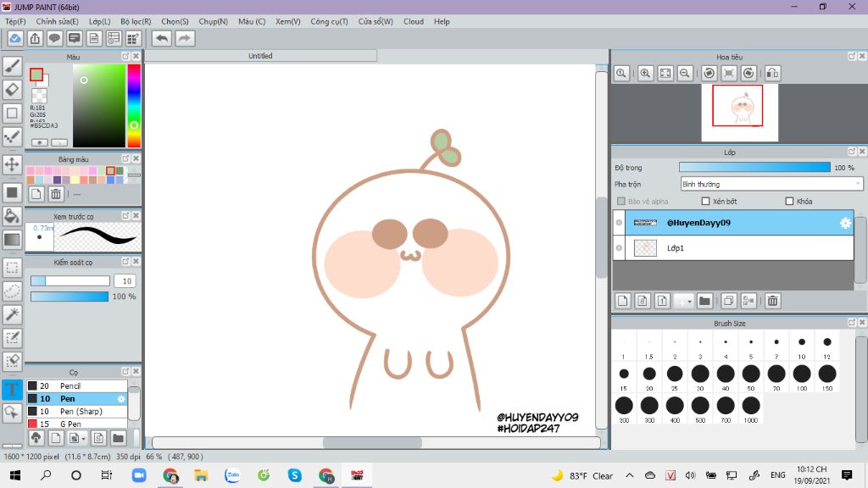The image size is (868, 488).
Task: Toggle visibility of Lớp1 layer
Action: point(619,248)
